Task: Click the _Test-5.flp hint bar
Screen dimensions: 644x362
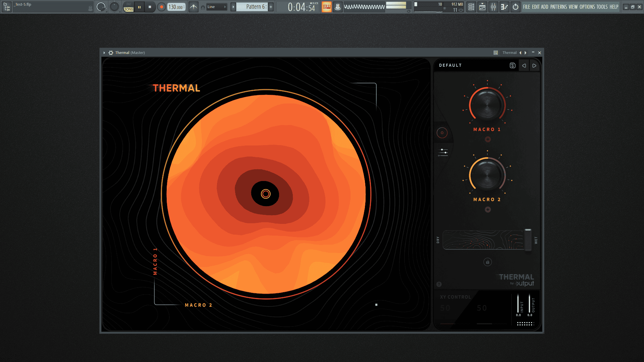Action: tap(53, 7)
